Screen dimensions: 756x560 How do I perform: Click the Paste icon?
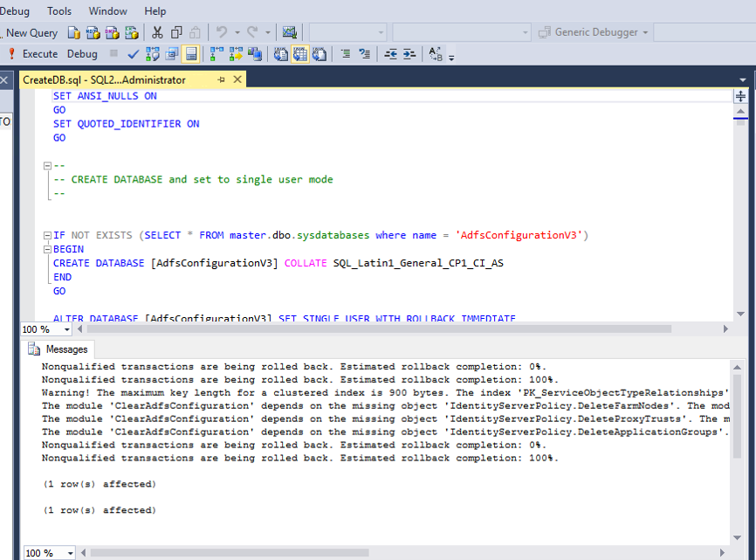tap(195, 32)
